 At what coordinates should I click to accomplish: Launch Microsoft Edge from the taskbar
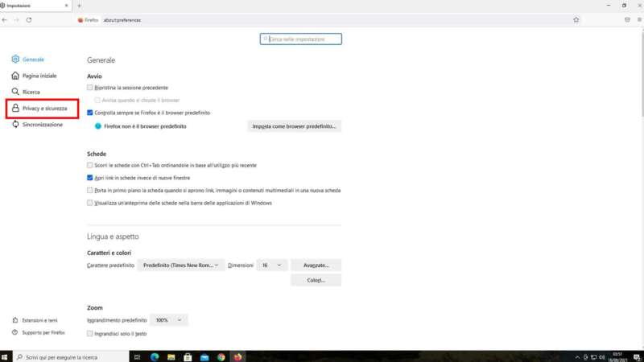pos(155,357)
